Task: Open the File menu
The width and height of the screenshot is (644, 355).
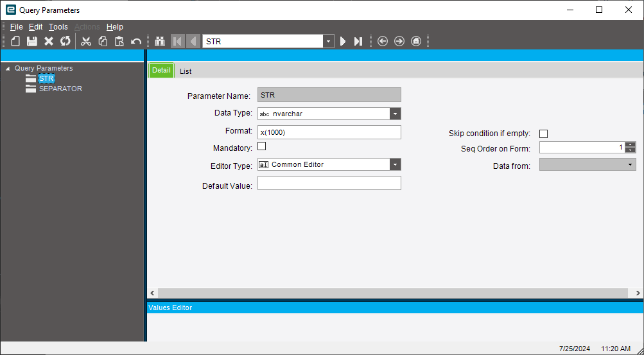Action: coord(17,27)
